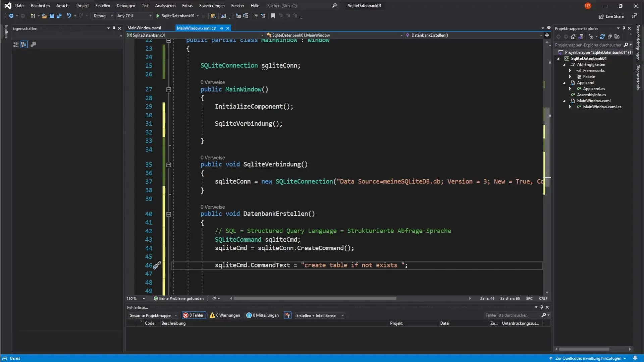Click the find in files folder icon

pyautogui.click(x=213, y=16)
